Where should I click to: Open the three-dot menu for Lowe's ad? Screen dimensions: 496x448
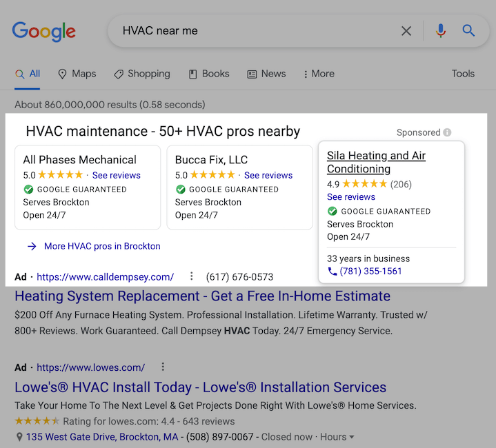click(x=163, y=367)
